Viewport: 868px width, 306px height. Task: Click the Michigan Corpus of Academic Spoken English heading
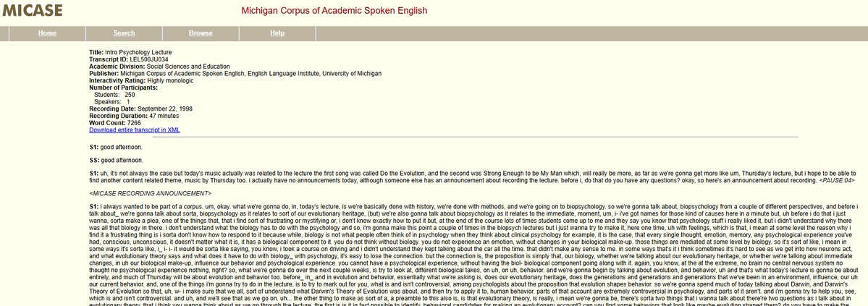pyautogui.click(x=334, y=11)
